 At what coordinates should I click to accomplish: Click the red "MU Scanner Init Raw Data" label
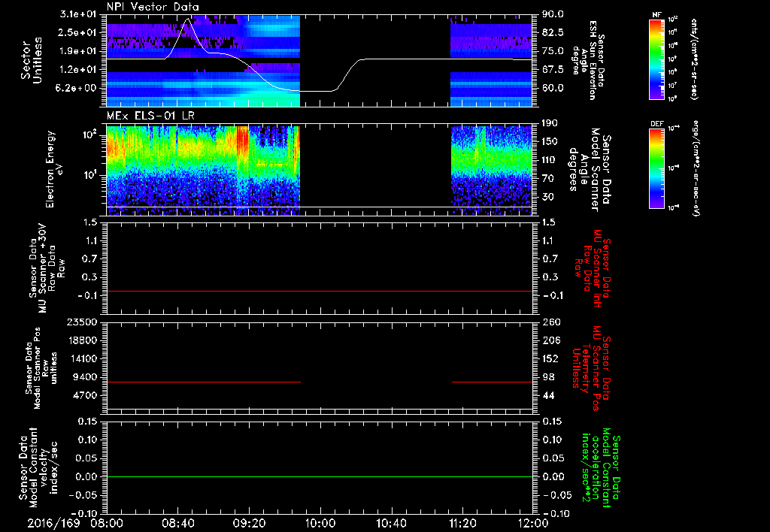pos(593,269)
